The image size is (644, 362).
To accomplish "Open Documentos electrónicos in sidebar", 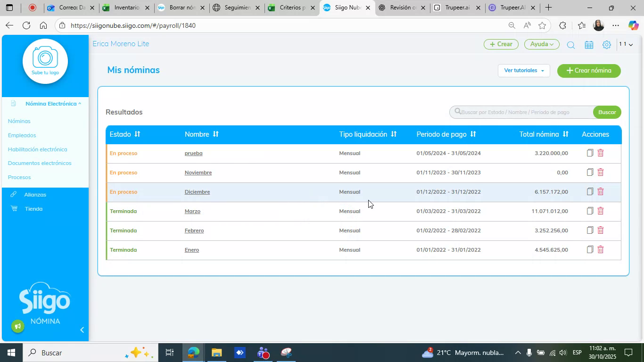I will tap(40, 163).
